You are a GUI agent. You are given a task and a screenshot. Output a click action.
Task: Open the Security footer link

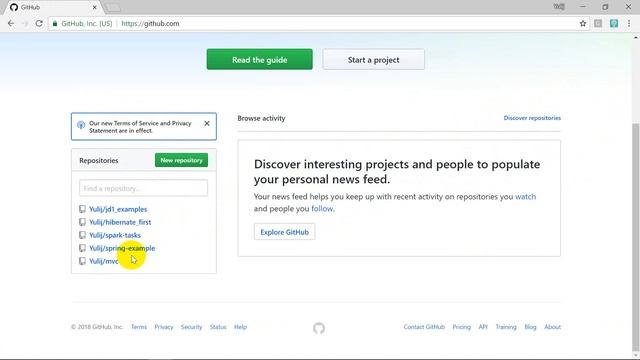tap(191, 327)
